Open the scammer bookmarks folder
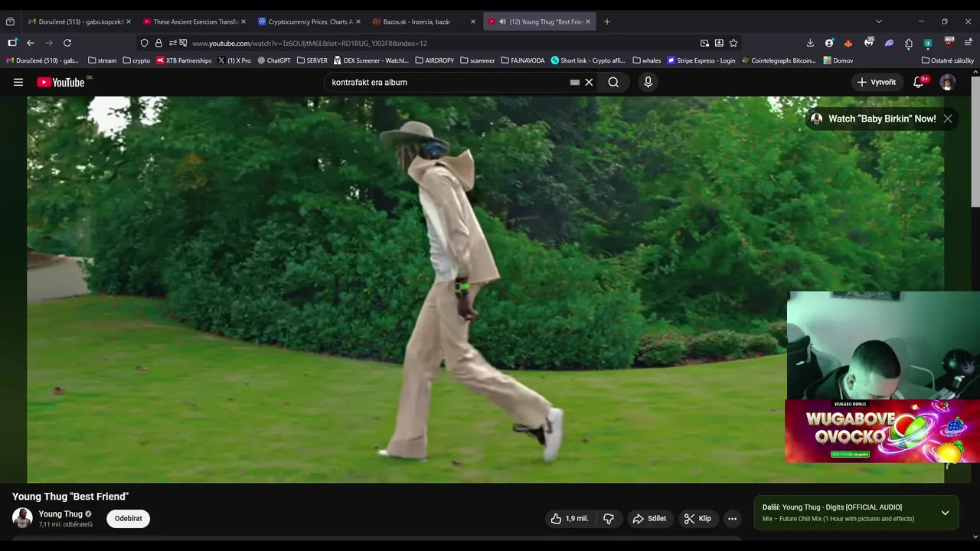Screen dimensions: 980x551 click(478, 60)
